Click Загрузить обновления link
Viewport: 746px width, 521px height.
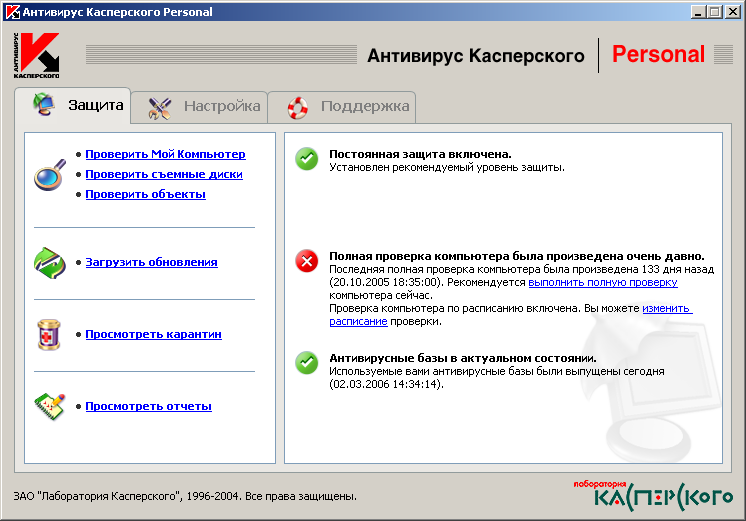click(x=151, y=262)
